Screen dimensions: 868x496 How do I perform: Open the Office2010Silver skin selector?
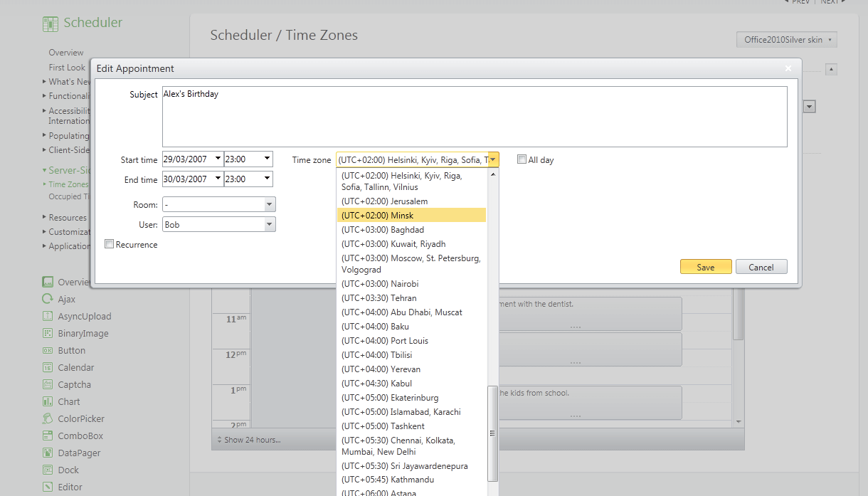pyautogui.click(x=786, y=39)
